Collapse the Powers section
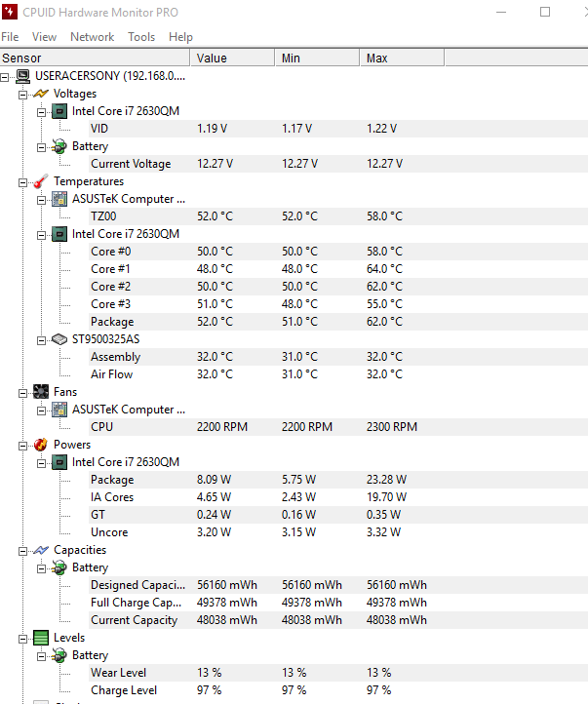The height and width of the screenshot is (704, 588). tap(22, 446)
